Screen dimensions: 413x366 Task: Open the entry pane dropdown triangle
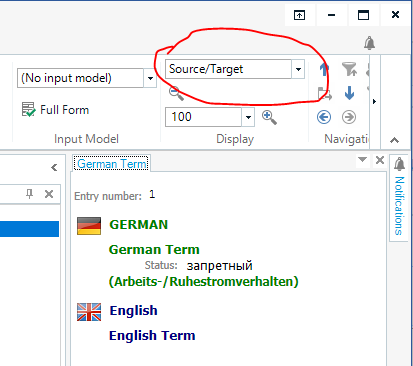(x=362, y=159)
